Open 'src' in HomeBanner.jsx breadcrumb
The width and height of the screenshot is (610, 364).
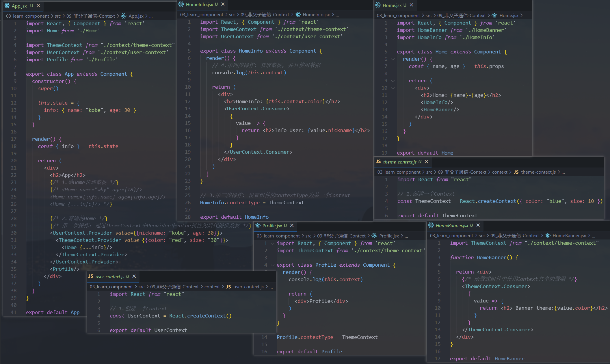click(x=482, y=235)
